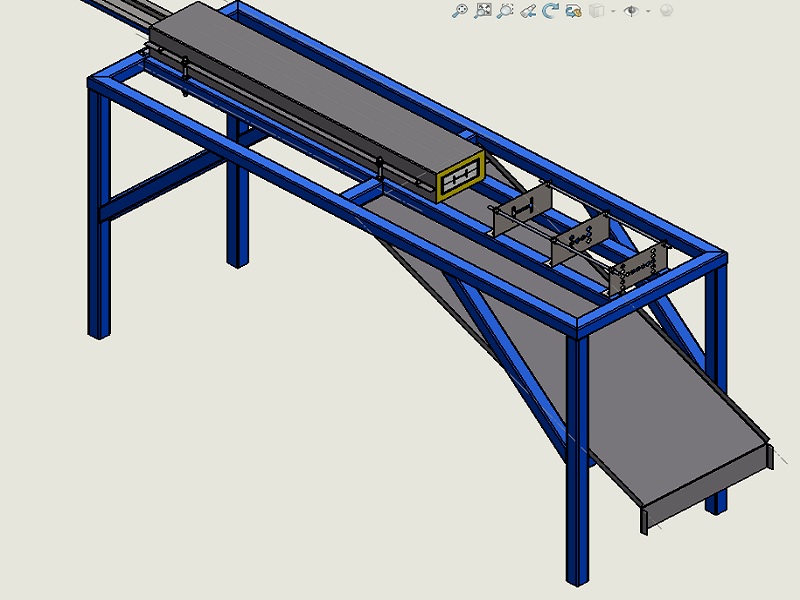The image size is (800, 600).
Task: Open the Display Style dropdown arrow
Action: (613, 11)
